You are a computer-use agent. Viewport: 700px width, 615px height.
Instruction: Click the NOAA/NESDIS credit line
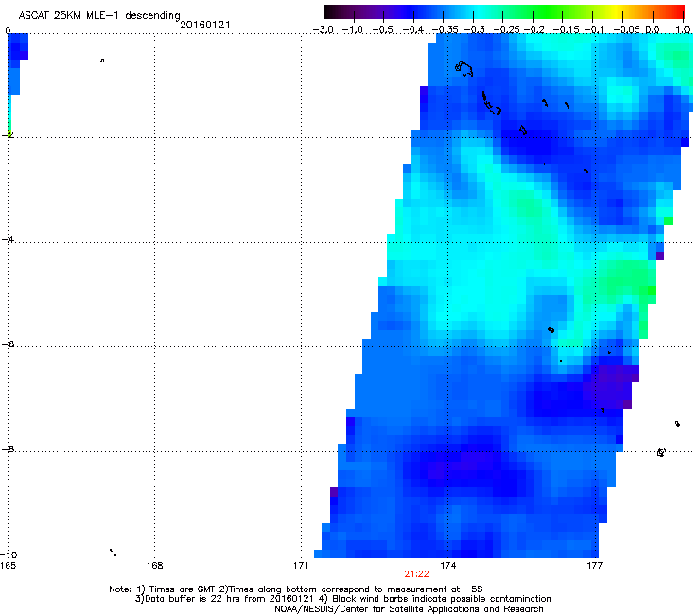click(x=409, y=609)
